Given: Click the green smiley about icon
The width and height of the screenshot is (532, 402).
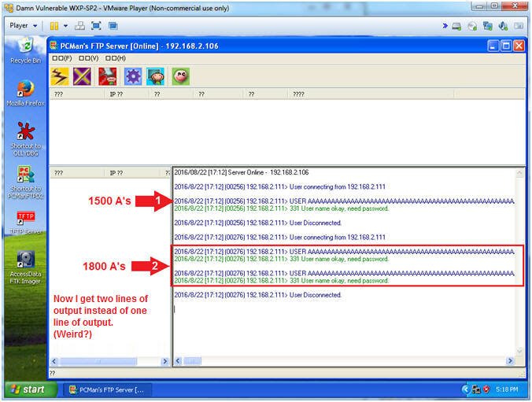Looking at the screenshot, I should point(180,76).
